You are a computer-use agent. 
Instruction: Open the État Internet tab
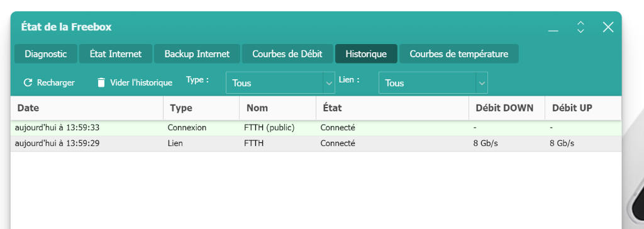coord(116,54)
